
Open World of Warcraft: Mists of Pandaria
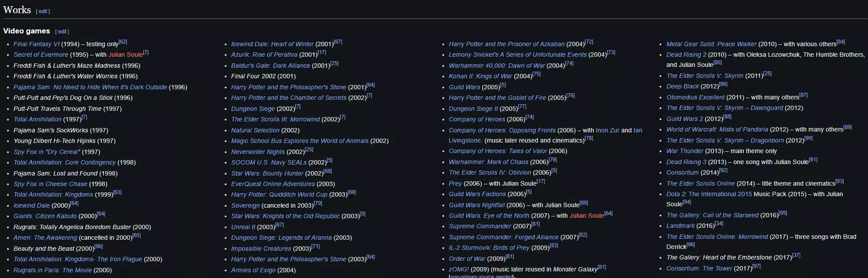[717, 130]
